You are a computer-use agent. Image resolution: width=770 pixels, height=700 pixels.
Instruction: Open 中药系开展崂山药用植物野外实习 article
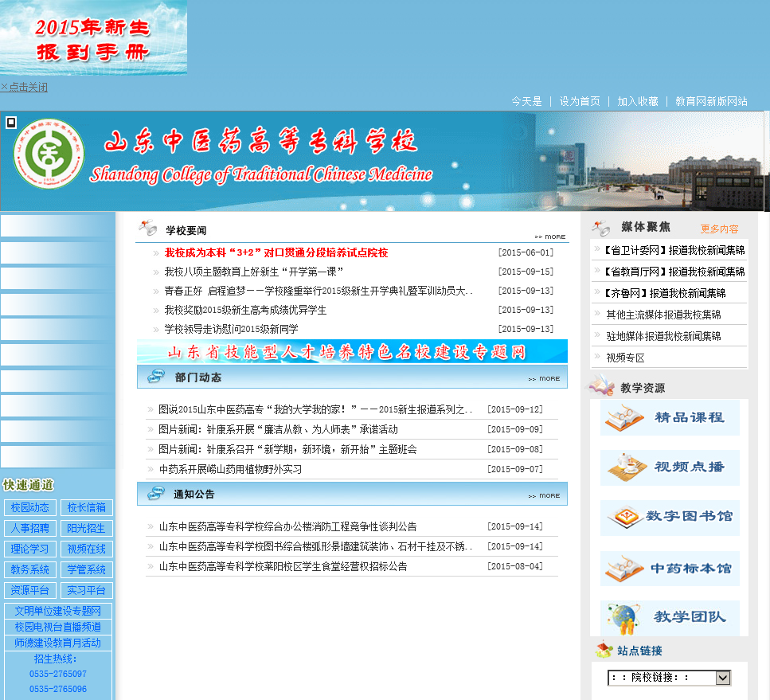point(230,470)
